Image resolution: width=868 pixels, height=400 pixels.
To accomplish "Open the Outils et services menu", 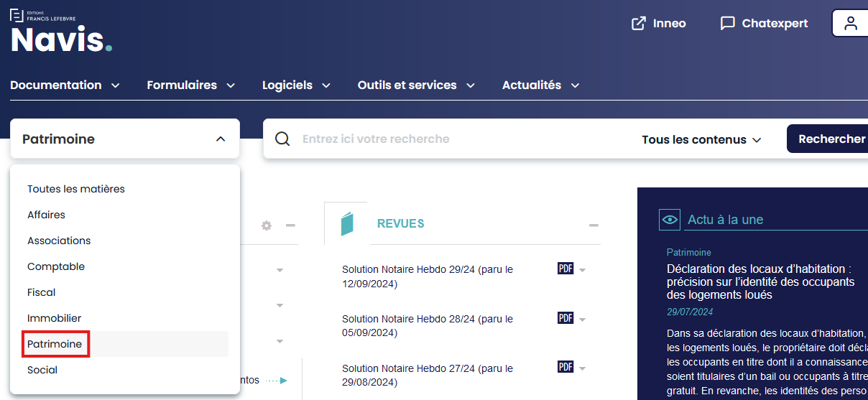I will [416, 85].
